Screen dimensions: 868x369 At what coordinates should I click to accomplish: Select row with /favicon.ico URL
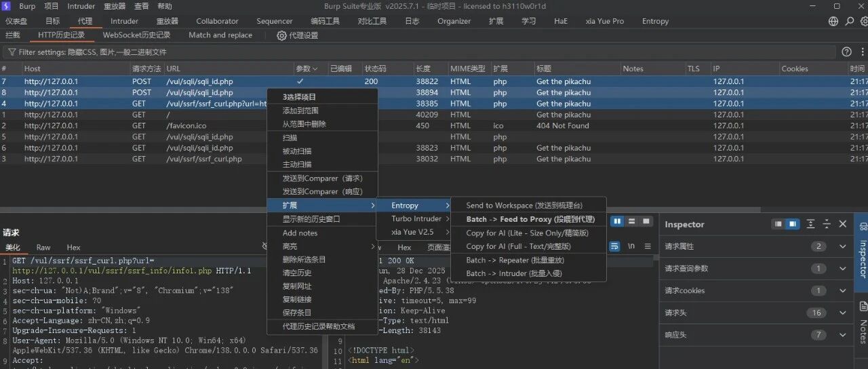click(434, 125)
